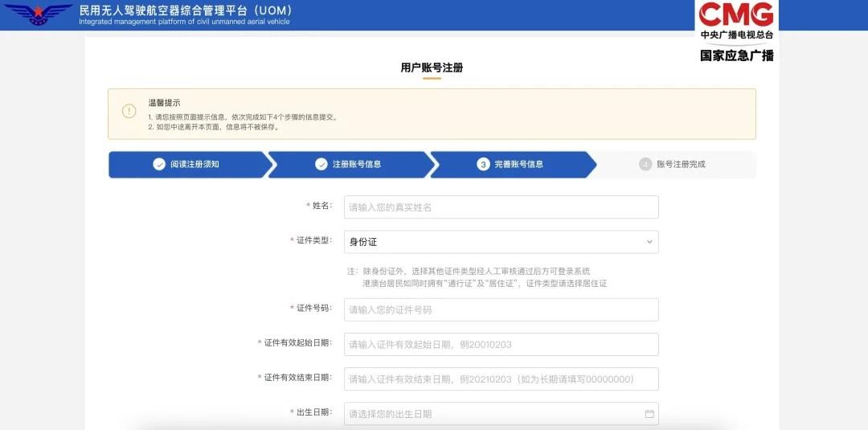
Task: Click the 证件号码 input field
Action: [500, 309]
